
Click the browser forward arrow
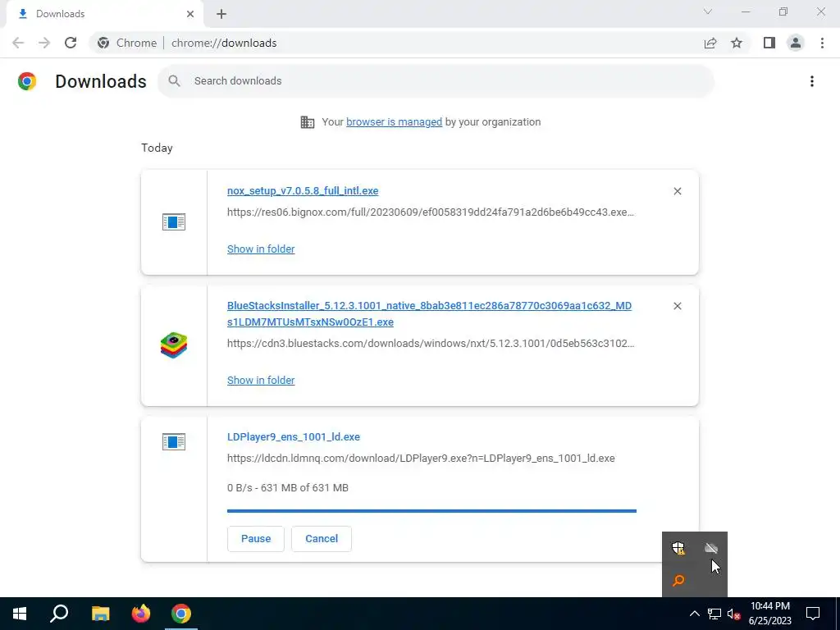tap(44, 43)
